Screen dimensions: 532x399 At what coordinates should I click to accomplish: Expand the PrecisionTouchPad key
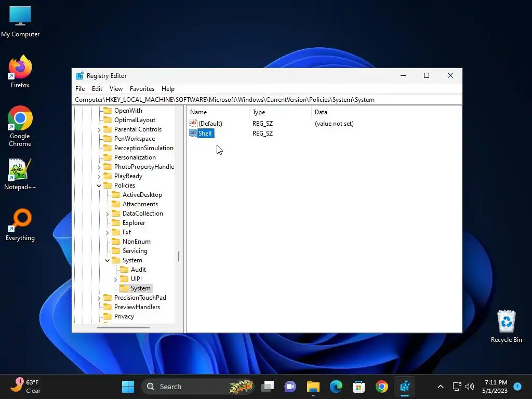(99, 298)
